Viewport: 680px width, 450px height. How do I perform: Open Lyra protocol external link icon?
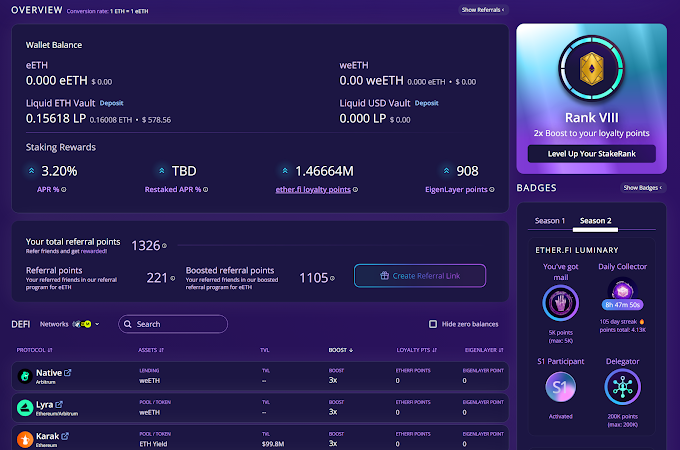tap(59, 404)
